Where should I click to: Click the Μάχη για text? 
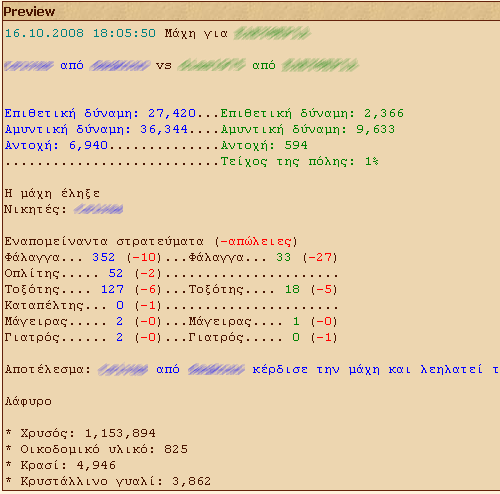tap(196, 33)
